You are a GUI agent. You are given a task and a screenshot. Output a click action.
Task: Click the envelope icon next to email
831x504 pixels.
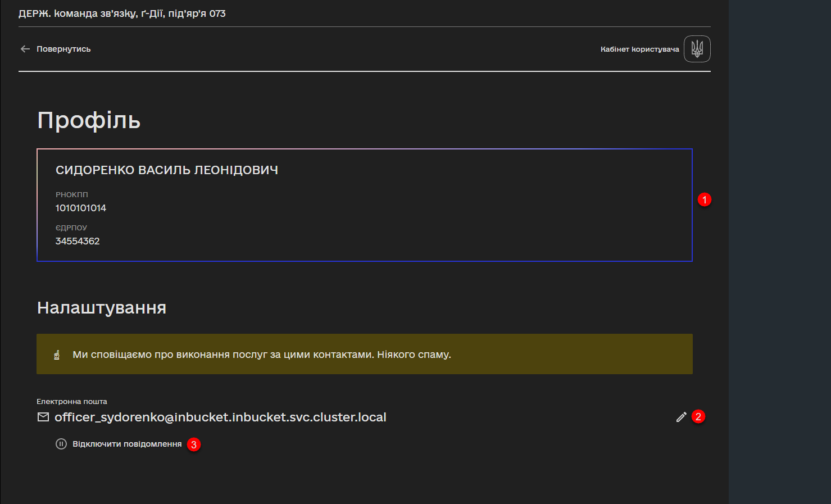[43, 417]
